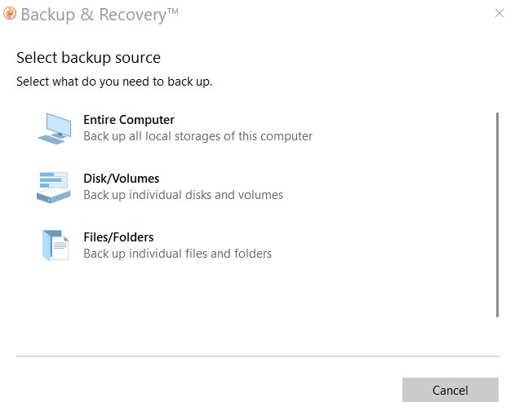
Task: Click "Back up individual files and folders" text
Action: point(177,254)
